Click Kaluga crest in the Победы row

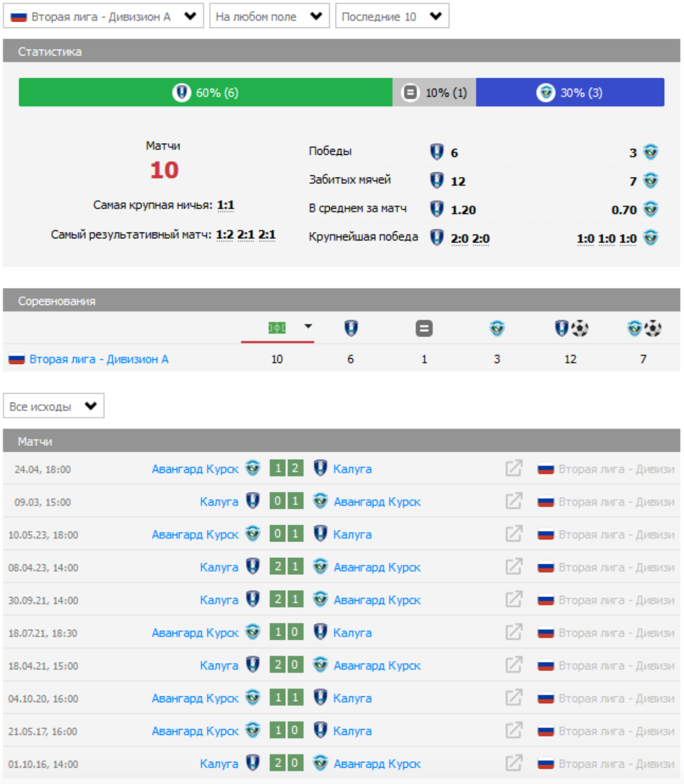pyautogui.click(x=437, y=152)
